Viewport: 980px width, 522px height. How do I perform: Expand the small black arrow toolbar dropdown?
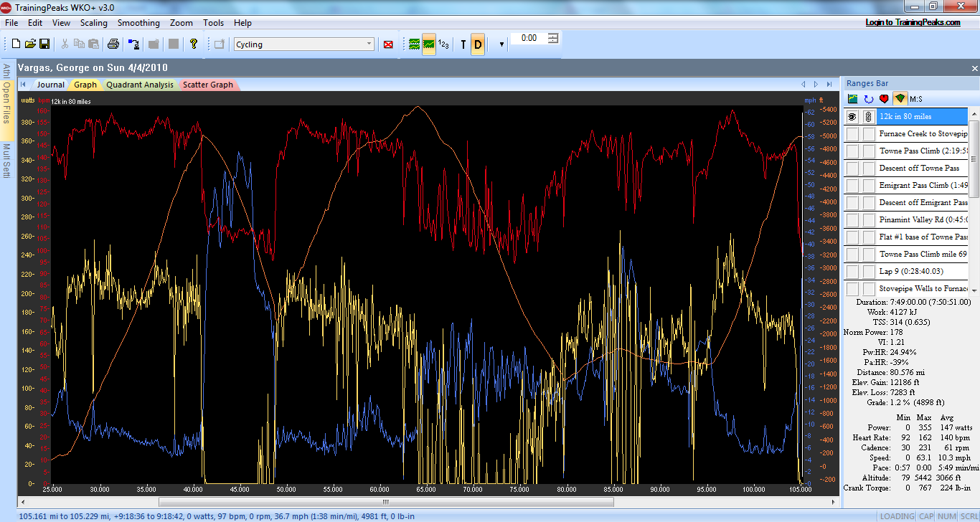(x=501, y=44)
